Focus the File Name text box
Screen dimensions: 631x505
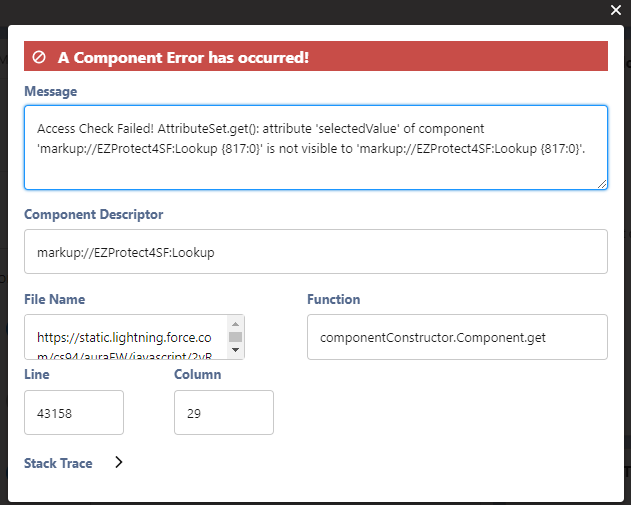[126, 337]
